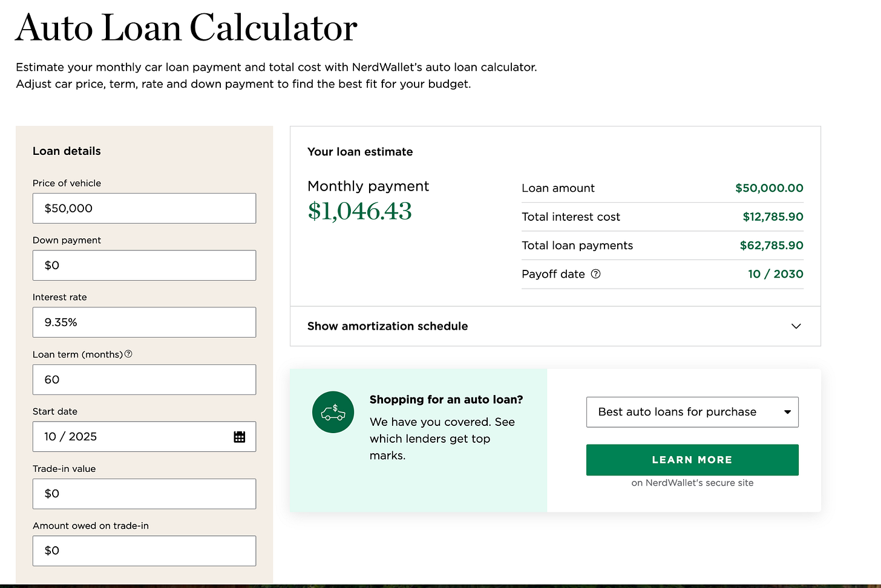Click the LEARN MORE button
Viewport: 881px width, 588px height.
pos(692,460)
